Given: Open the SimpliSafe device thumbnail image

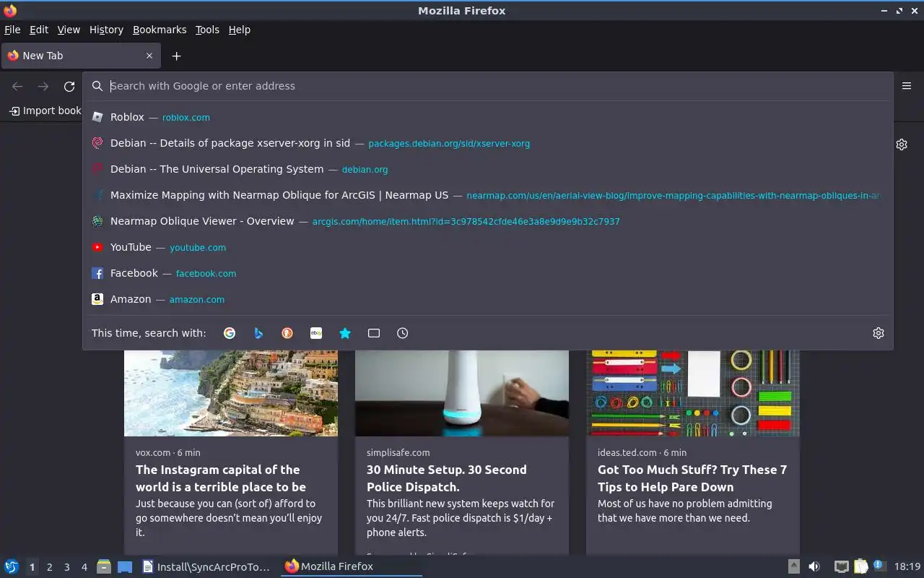Looking at the screenshot, I should [462, 393].
